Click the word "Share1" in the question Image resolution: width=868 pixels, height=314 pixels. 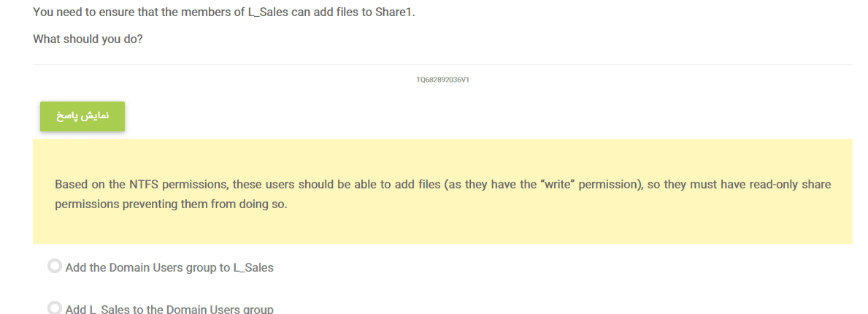click(x=394, y=12)
